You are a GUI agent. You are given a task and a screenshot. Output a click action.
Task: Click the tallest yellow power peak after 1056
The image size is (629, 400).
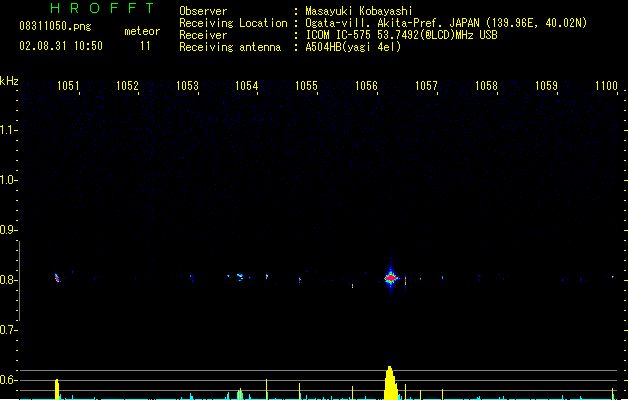click(391, 383)
